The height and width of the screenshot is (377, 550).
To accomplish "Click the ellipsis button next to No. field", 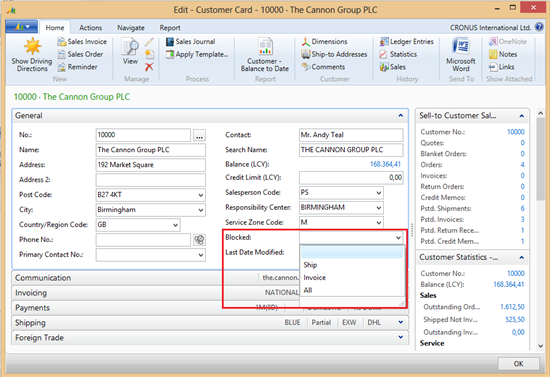I will tap(199, 135).
